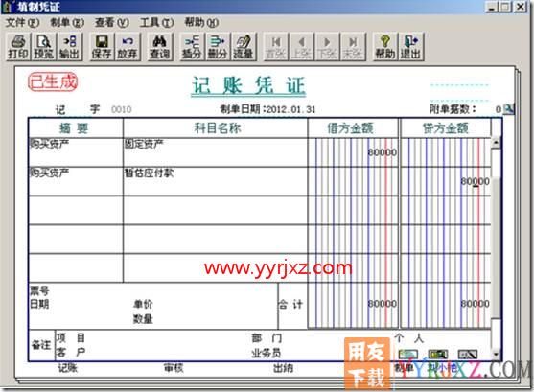Save the voucher with 保存 icon

click(102, 47)
